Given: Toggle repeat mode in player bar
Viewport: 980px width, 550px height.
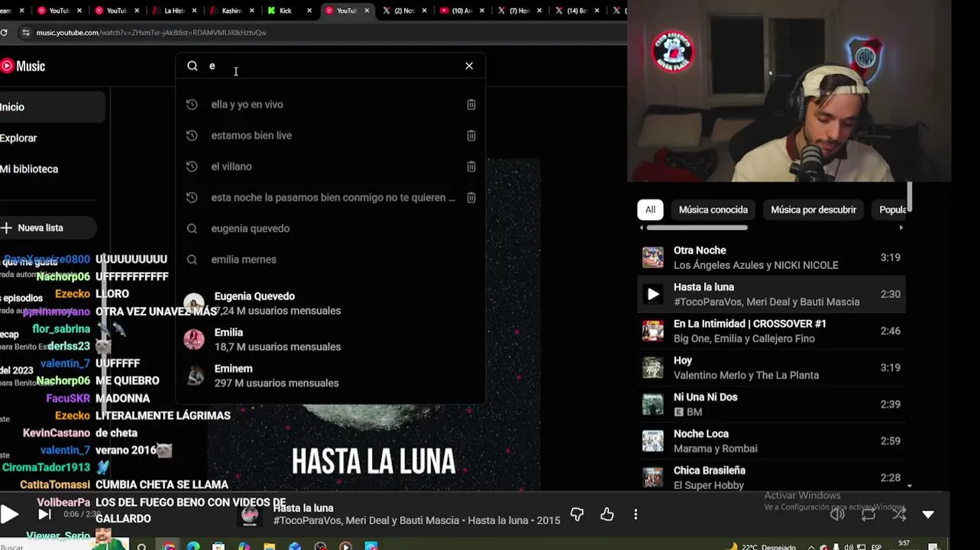Looking at the screenshot, I should click(x=868, y=514).
